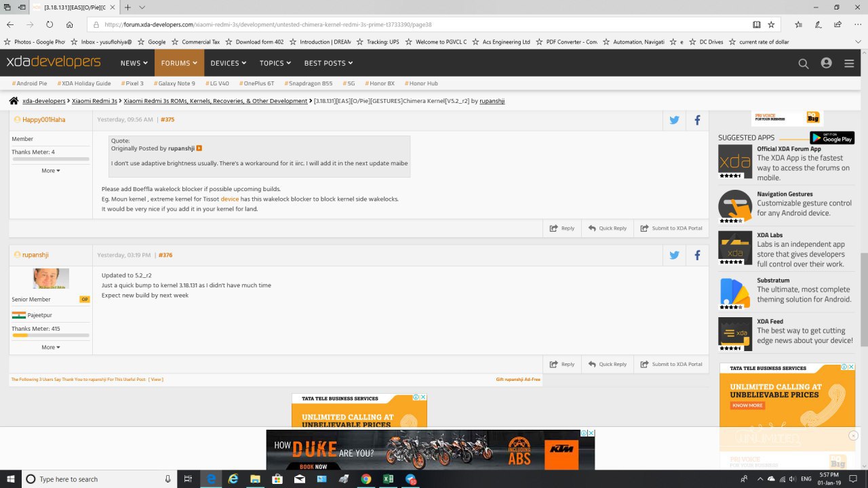
Task: View users who thanked rupanshji
Action: (156, 380)
